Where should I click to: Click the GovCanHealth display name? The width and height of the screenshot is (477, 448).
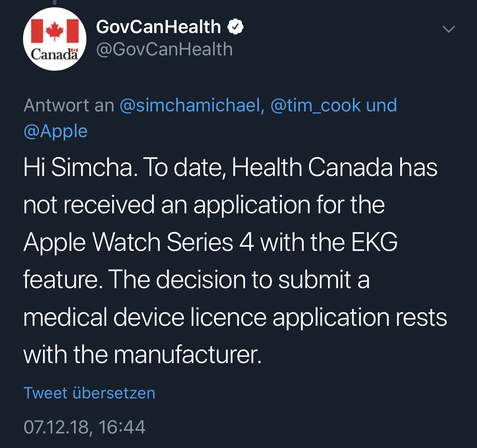point(159,27)
